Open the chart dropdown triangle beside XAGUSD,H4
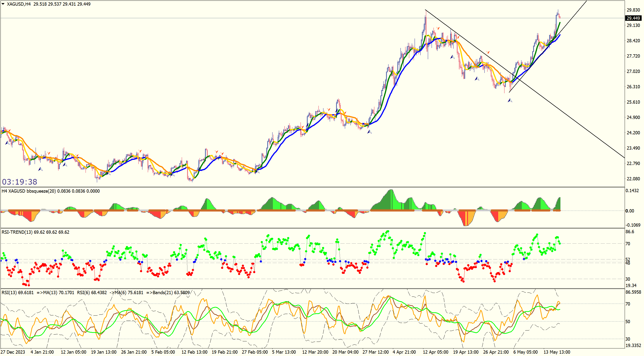The height and width of the screenshot is (356, 644). (x=3, y=4)
